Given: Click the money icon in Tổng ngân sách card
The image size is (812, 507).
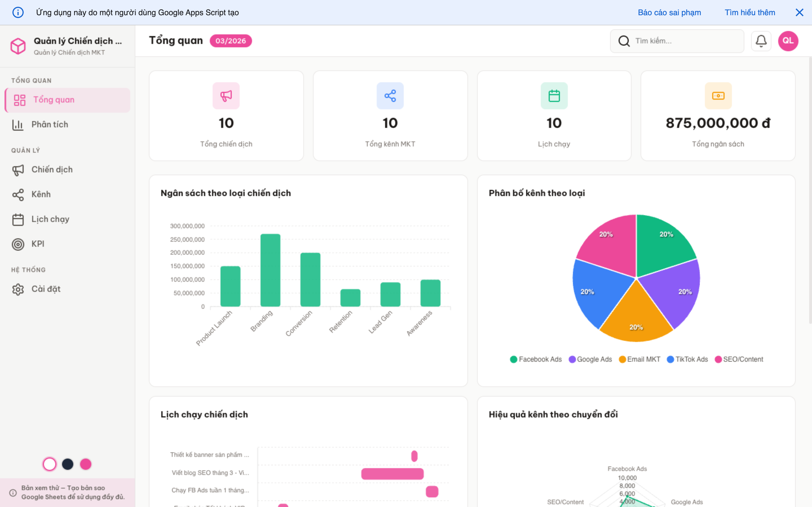Looking at the screenshot, I should tap(718, 96).
